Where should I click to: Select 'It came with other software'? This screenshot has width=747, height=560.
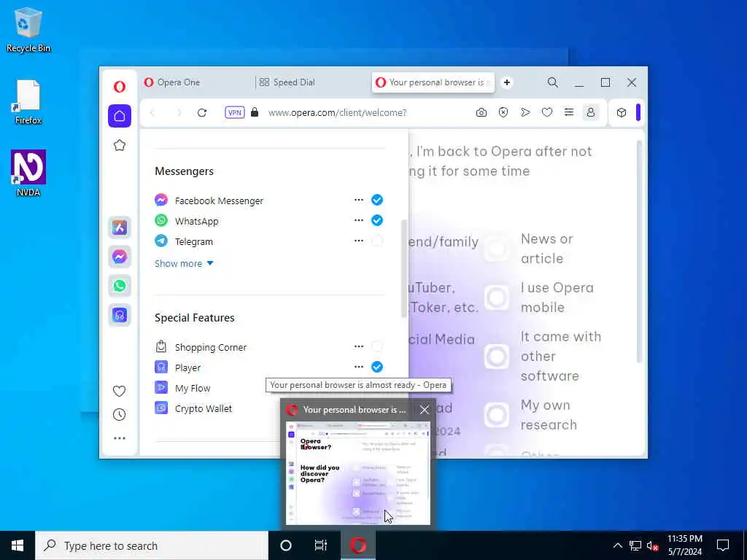click(x=497, y=356)
